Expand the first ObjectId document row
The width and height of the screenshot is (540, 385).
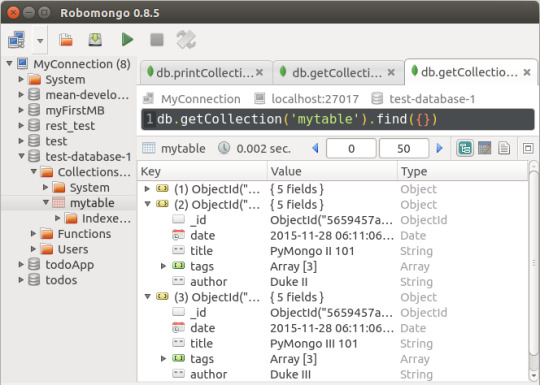(147, 189)
